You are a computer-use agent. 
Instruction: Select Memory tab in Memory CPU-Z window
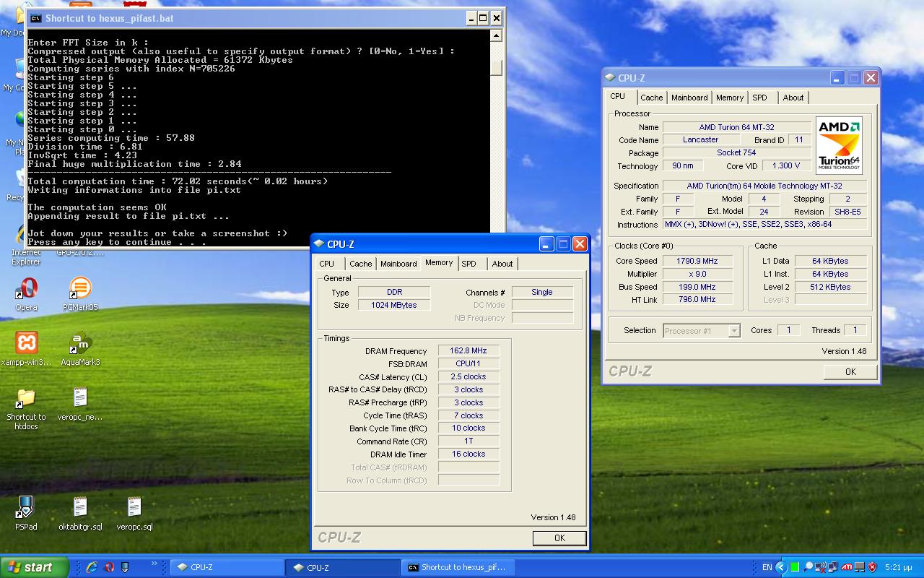pyautogui.click(x=439, y=263)
